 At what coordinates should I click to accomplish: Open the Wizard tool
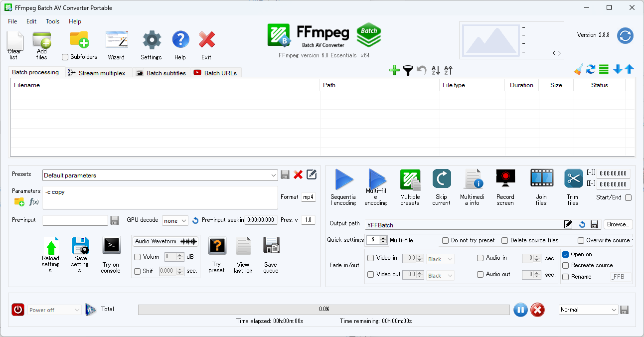pos(116,40)
